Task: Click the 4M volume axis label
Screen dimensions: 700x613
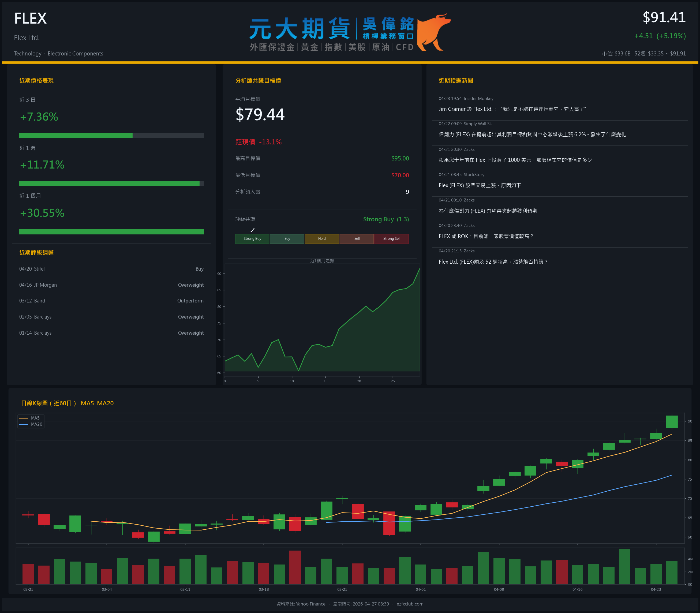Action: point(690,559)
